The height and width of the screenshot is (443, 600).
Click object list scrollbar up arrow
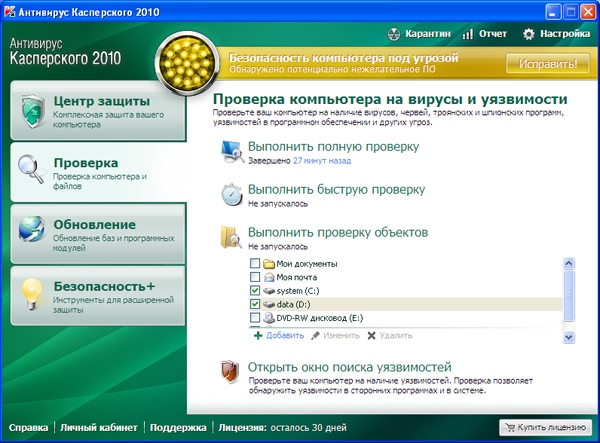[x=569, y=263]
